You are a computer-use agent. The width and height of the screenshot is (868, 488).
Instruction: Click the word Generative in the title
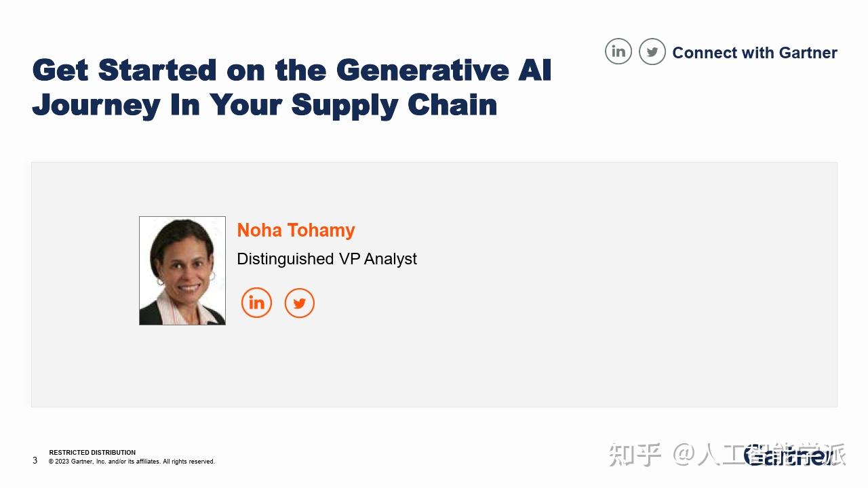pyautogui.click(x=420, y=70)
